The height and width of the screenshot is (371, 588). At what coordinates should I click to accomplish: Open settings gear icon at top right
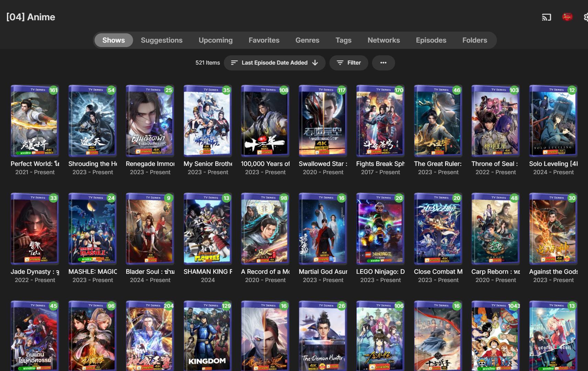586,17
